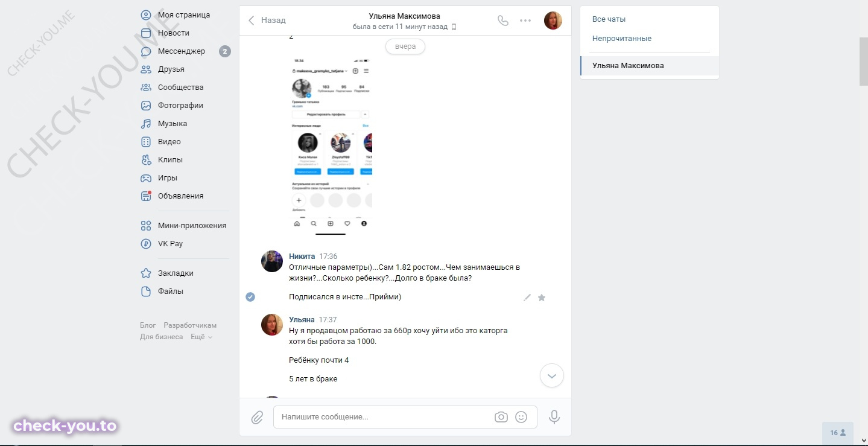Open the 'Мессенджер' menu item
This screenshot has width=868, height=446.
[x=182, y=51]
